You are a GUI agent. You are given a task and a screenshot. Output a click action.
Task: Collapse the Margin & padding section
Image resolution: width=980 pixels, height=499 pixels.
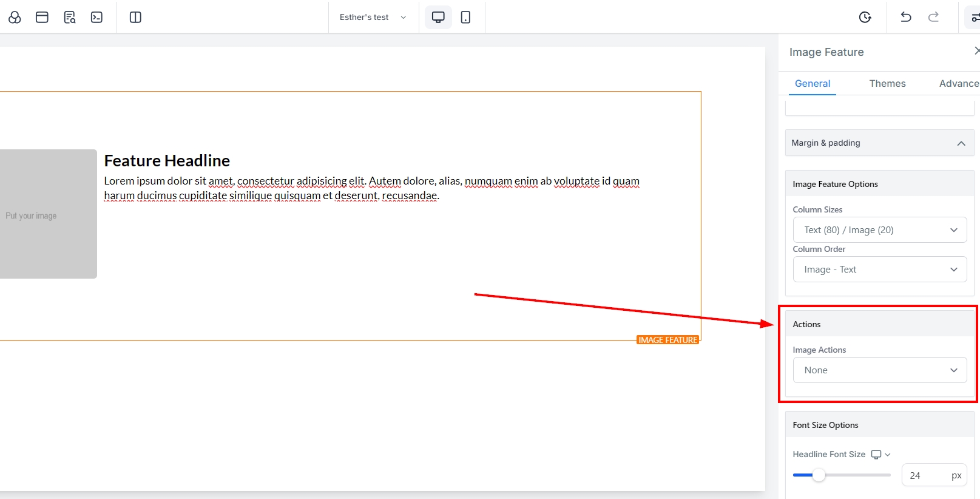961,143
